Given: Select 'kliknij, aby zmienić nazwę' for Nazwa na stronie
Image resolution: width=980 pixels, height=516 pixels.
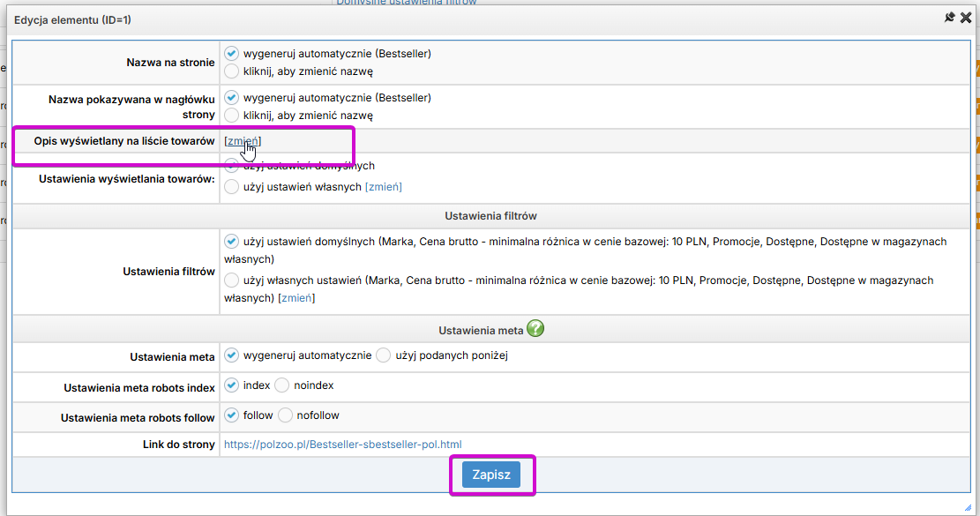Looking at the screenshot, I should (232, 71).
